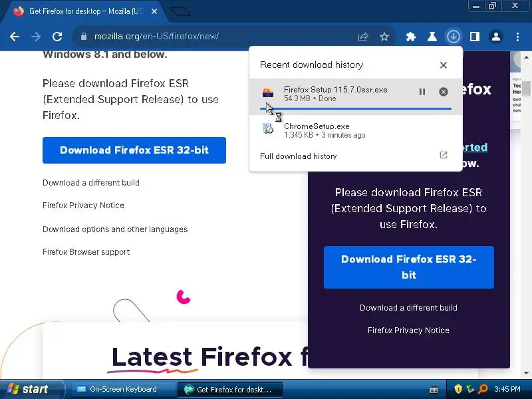Click the open-in-new-tab history icon
The image size is (532, 399).
[x=443, y=156]
